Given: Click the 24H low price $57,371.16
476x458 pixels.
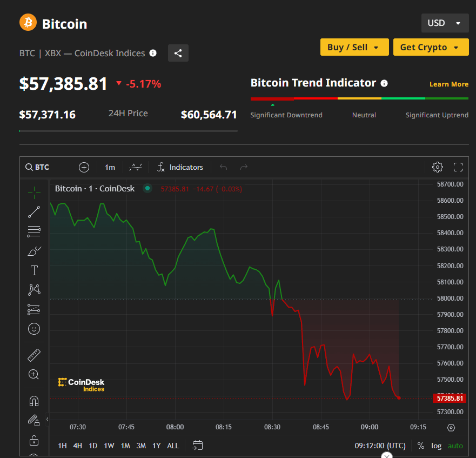Looking at the screenshot, I should tap(48, 115).
